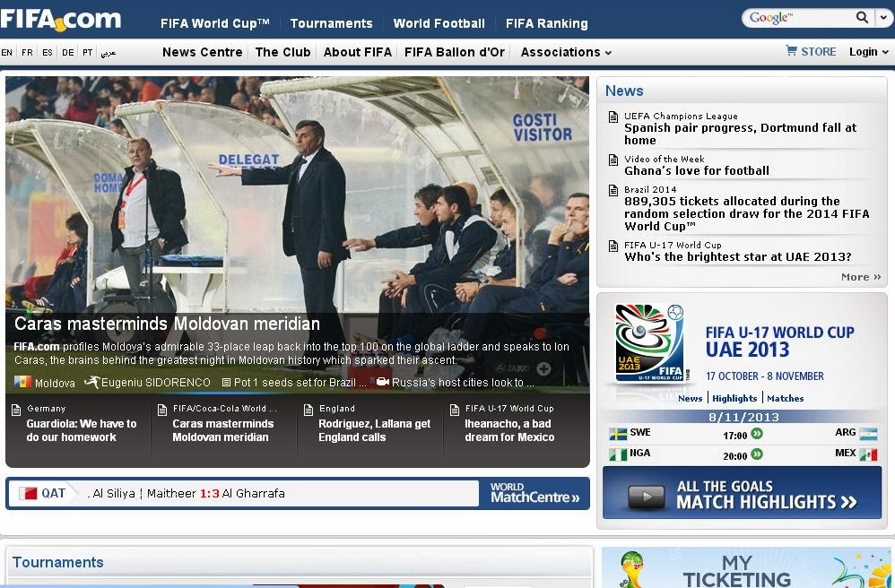The image size is (895, 588).
Task: Switch language to ES
Action: click(48, 53)
